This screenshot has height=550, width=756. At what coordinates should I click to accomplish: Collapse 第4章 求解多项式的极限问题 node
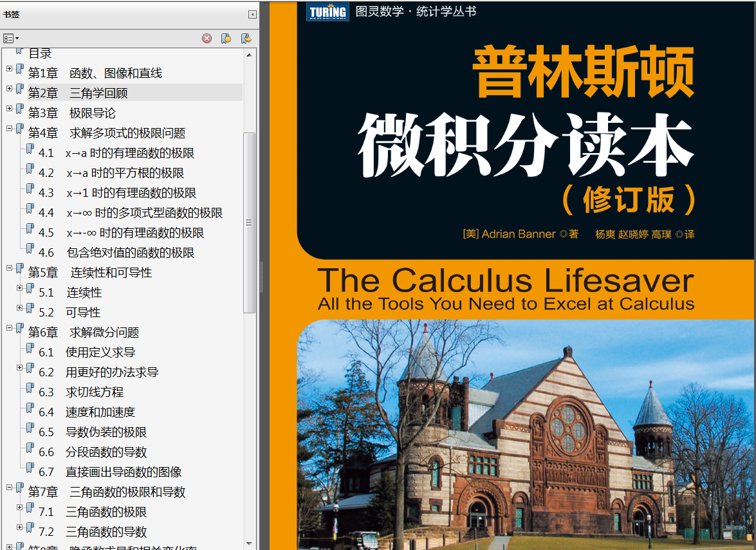(x=9, y=128)
